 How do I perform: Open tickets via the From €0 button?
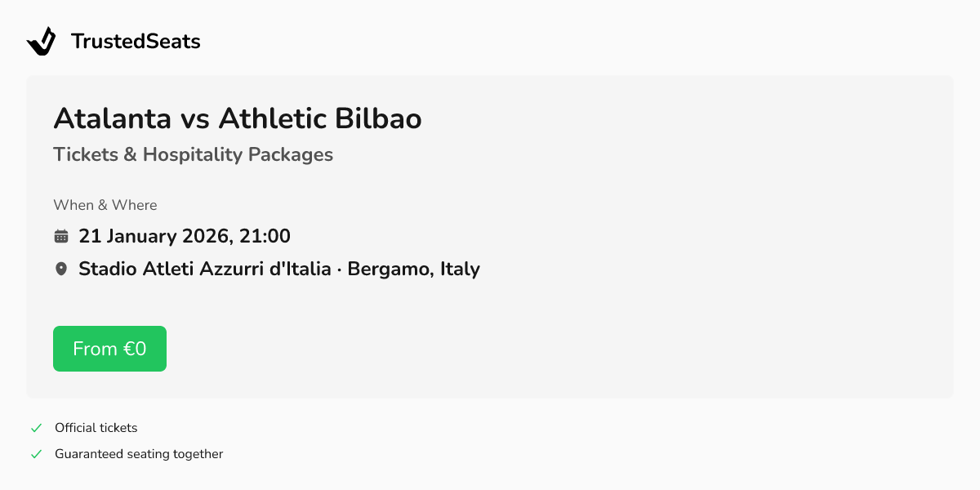(x=109, y=348)
